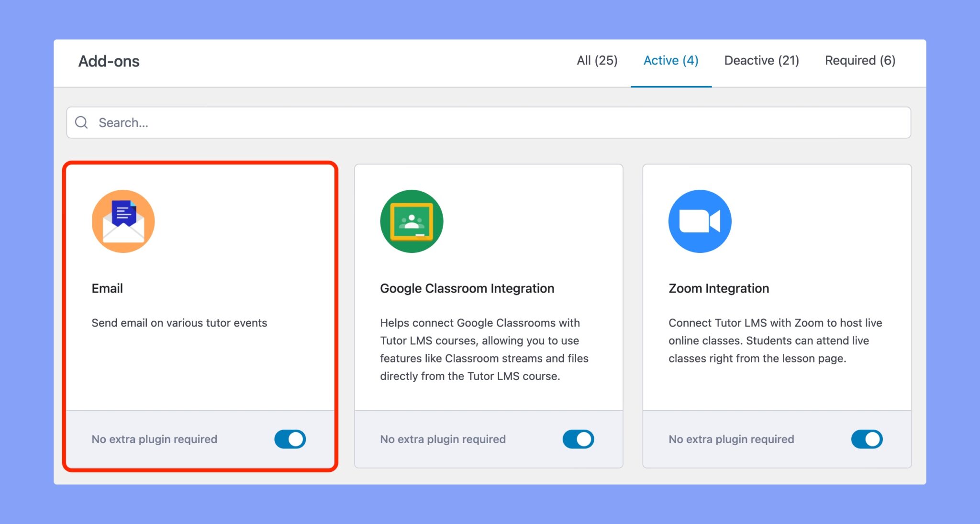Image resolution: width=980 pixels, height=524 pixels.
Task: Click the search magnifier icon
Action: click(81, 122)
